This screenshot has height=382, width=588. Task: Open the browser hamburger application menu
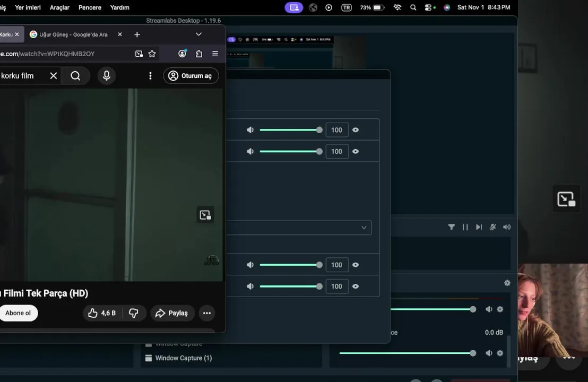[x=215, y=54]
